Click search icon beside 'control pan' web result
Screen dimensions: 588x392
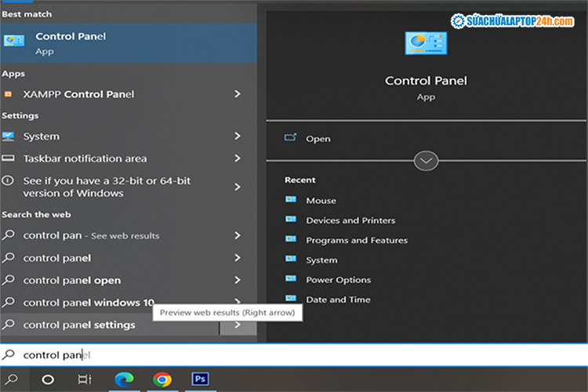[x=9, y=235]
